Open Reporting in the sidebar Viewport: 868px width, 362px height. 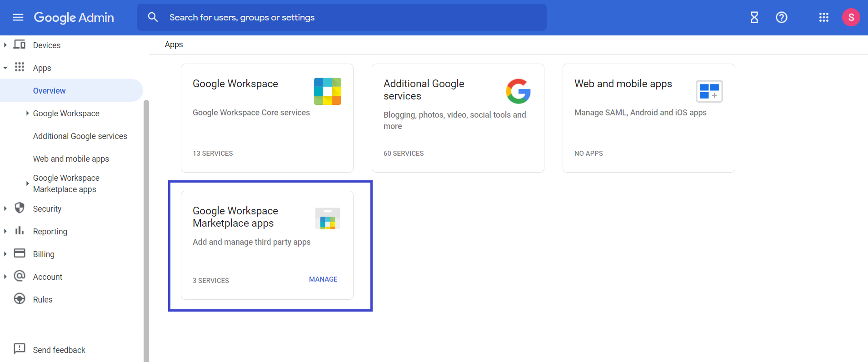(50, 232)
